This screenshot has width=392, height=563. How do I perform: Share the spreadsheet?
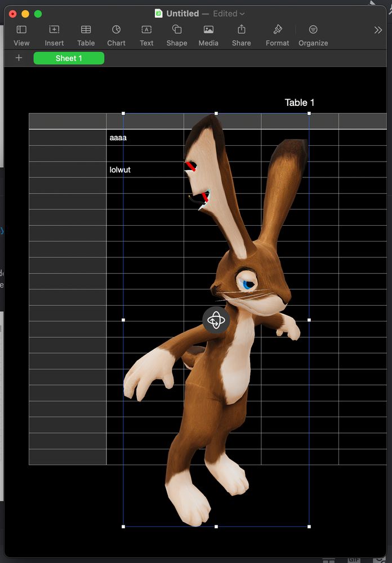pyautogui.click(x=242, y=35)
